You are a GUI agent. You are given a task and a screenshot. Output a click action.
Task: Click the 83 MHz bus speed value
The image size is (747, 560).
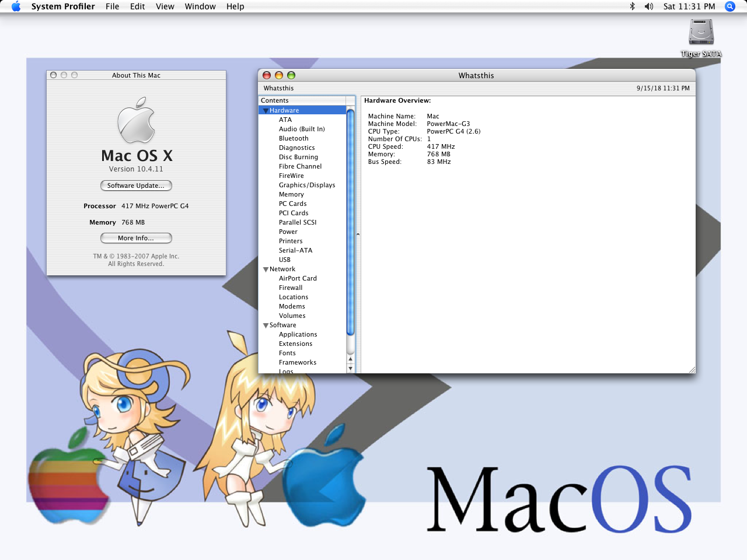(439, 162)
